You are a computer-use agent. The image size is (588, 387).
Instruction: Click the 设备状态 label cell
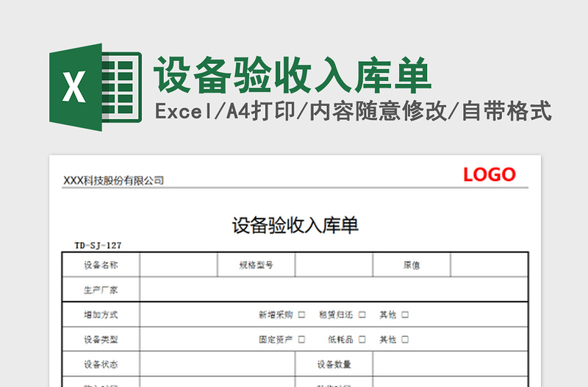tap(101, 364)
